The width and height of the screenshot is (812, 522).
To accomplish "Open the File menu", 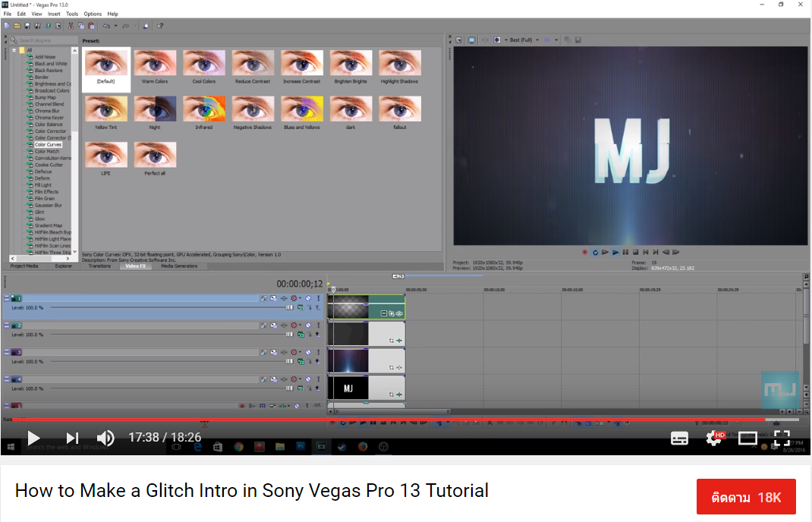I will [x=8, y=14].
